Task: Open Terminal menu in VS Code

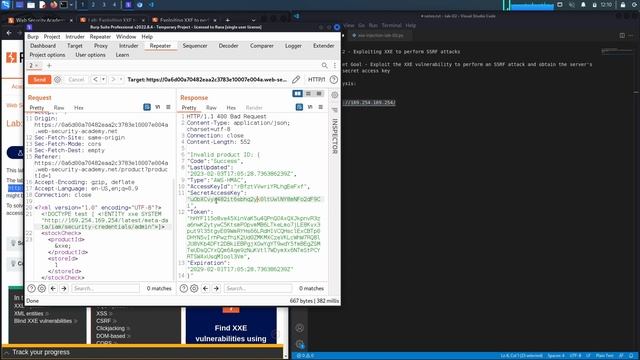Action: pyautogui.click(x=391, y=25)
